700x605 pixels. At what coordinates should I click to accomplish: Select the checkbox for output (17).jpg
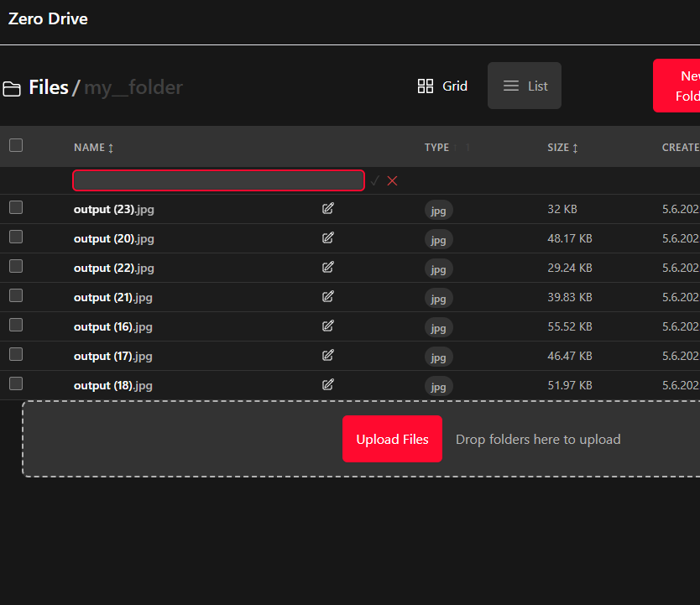coord(16,354)
